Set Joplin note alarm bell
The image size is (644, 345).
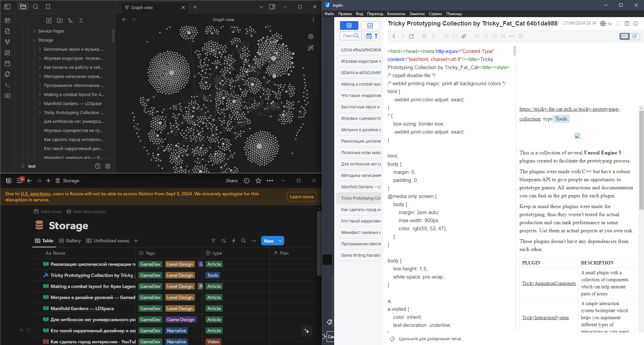pyautogui.click(x=618, y=23)
